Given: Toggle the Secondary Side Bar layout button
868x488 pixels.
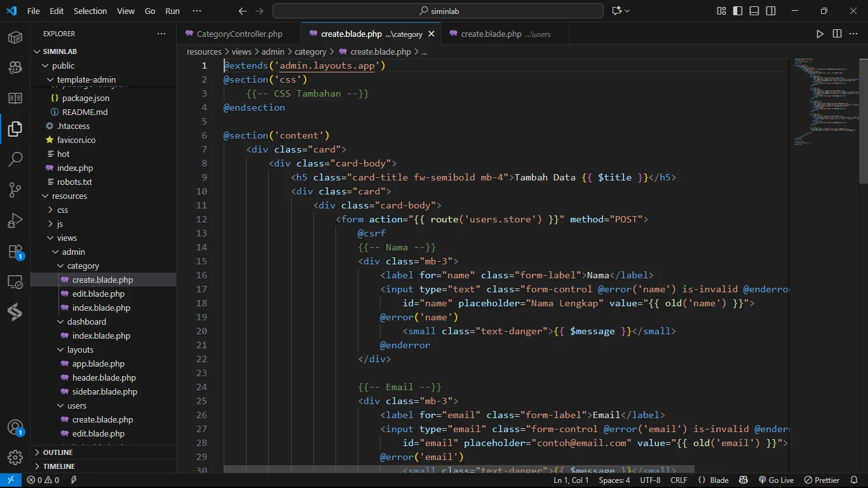Looking at the screenshot, I should tap(771, 11).
